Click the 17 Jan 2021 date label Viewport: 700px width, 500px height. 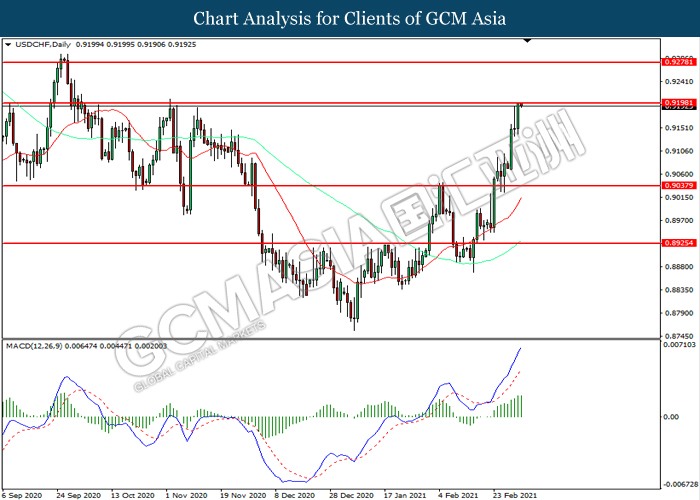[405, 495]
